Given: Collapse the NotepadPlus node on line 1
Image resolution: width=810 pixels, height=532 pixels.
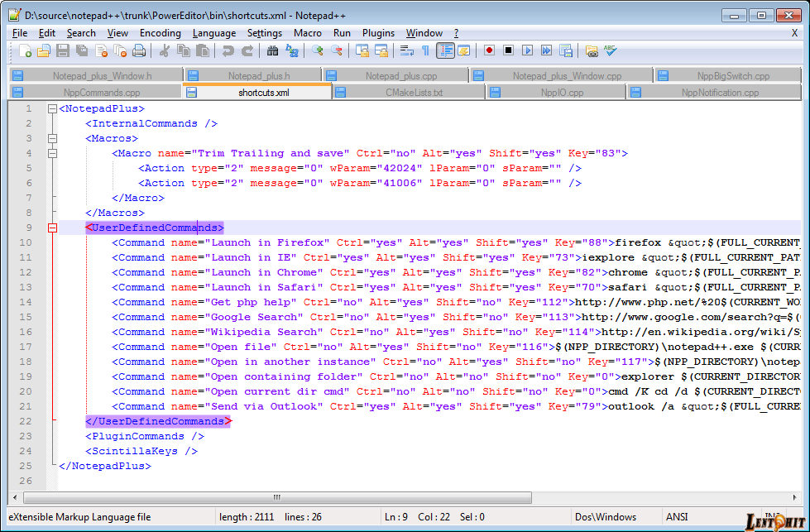Looking at the screenshot, I should coord(52,109).
